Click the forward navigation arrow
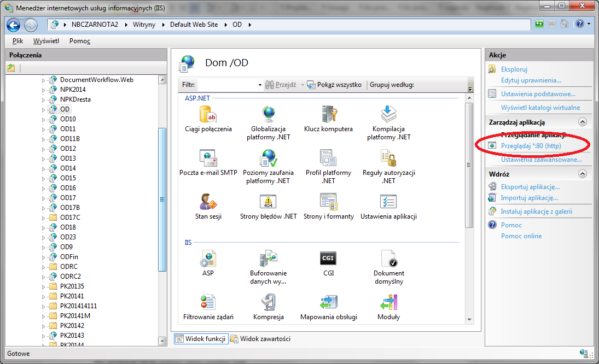599x364 pixels. pyautogui.click(x=31, y=25)
